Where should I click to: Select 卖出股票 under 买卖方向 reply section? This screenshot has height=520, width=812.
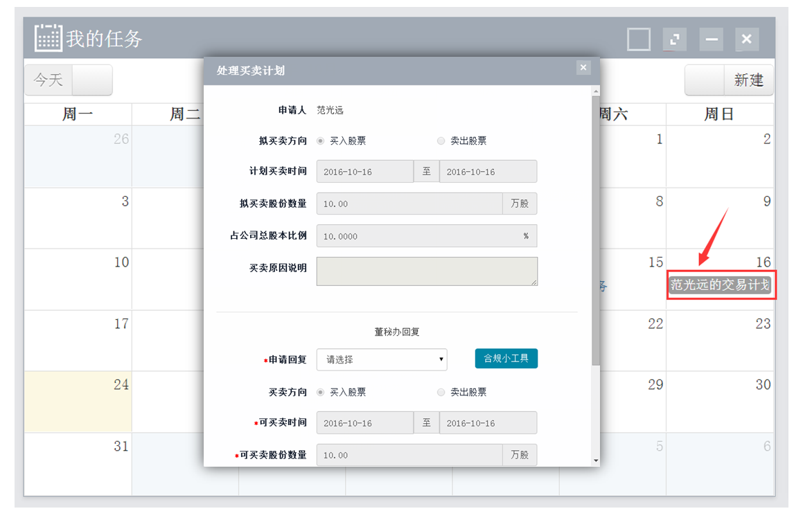click(x=441, y=392)
